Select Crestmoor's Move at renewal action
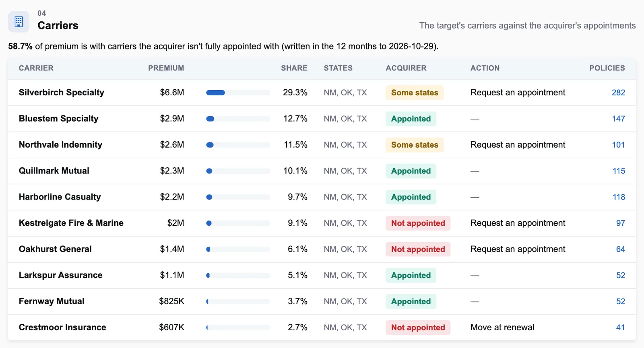The height and width of the screenshot is (348, 644). [x=502, y=327]
